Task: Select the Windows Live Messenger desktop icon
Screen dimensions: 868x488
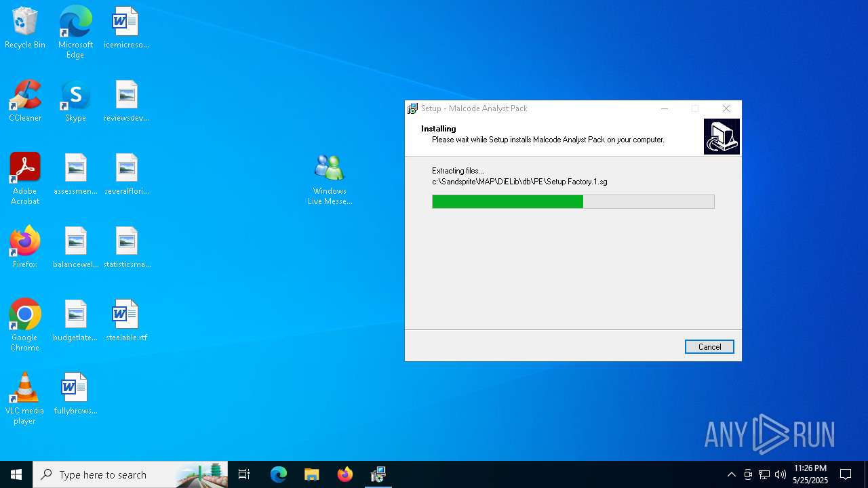Action: 330,179
